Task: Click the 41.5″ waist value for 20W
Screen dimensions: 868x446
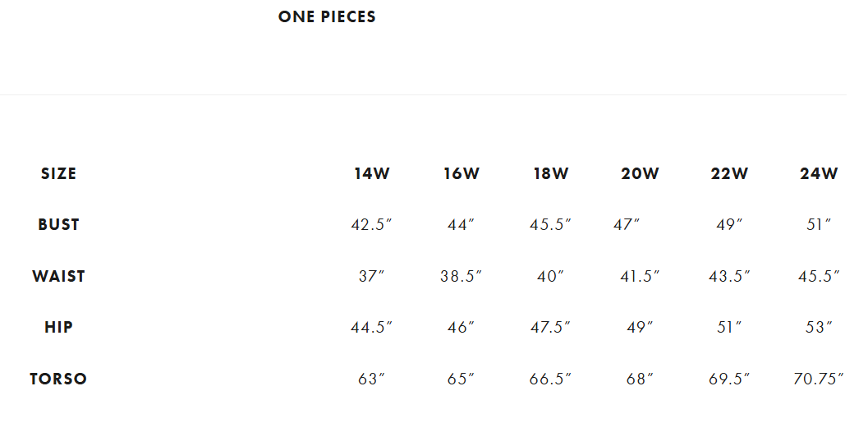Action: point(640,277)
